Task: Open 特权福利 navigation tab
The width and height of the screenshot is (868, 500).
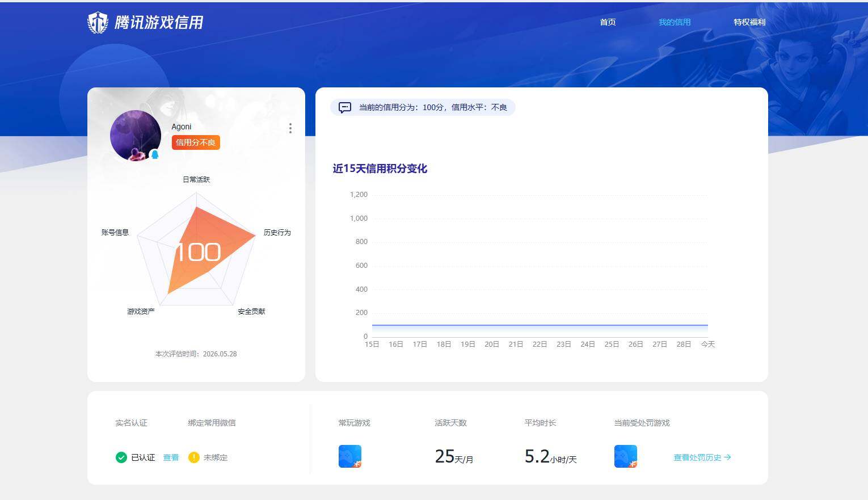Action: 749,22
